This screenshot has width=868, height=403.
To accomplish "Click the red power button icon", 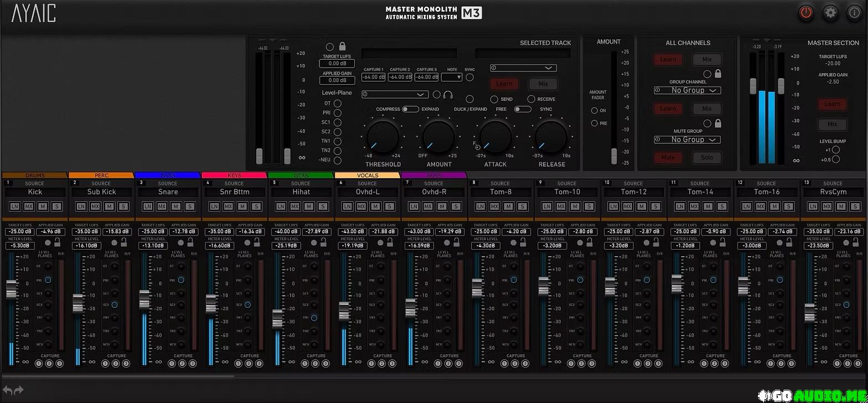I will tap(805, 13).
